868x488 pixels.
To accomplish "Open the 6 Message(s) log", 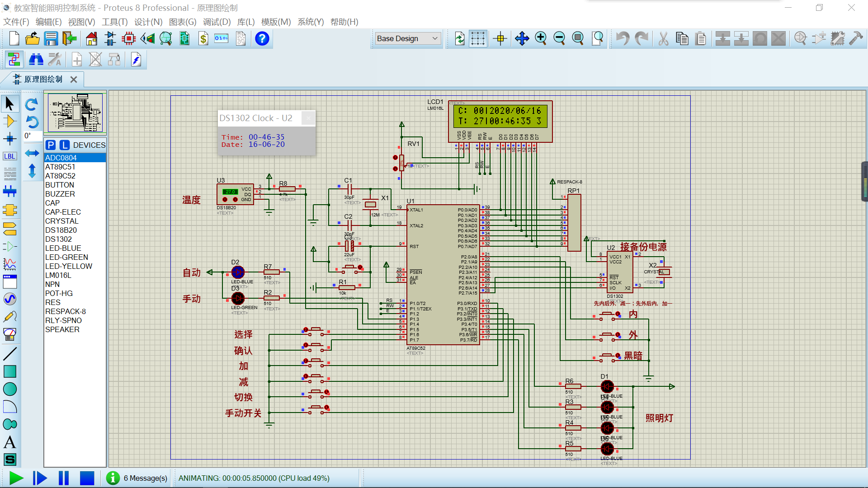I will click(x=137, y=478).
